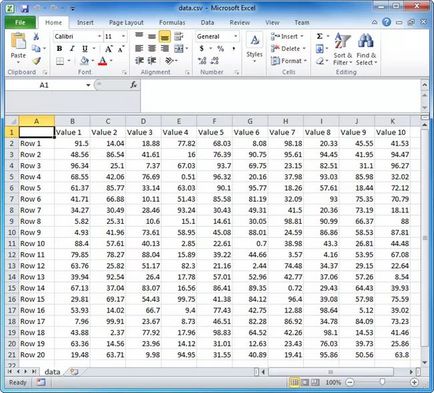
Task: Switch to the Insert tab
Action: pyautogui.click(x=85, y=22)
